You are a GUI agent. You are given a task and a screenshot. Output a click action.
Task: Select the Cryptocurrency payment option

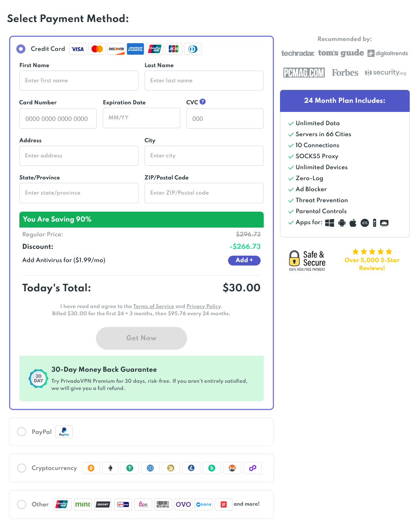click(22, 468)
